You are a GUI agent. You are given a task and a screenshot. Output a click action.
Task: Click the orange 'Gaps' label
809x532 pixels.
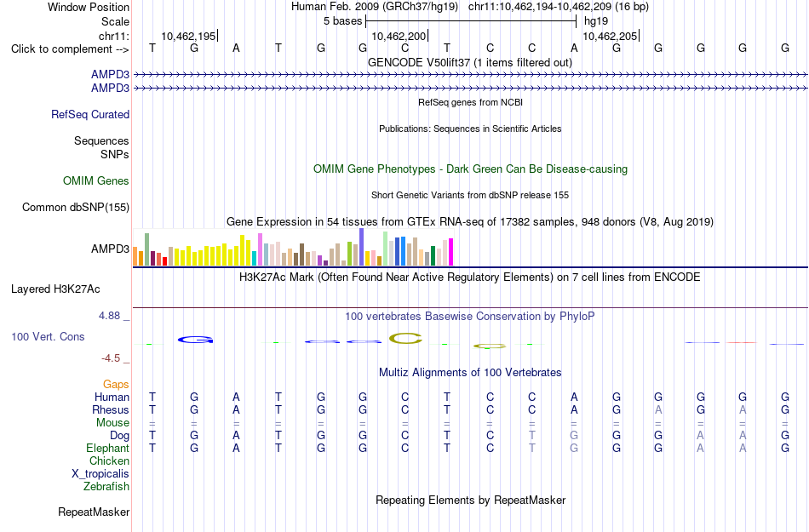pyautogui.click(x=116, y=384)
